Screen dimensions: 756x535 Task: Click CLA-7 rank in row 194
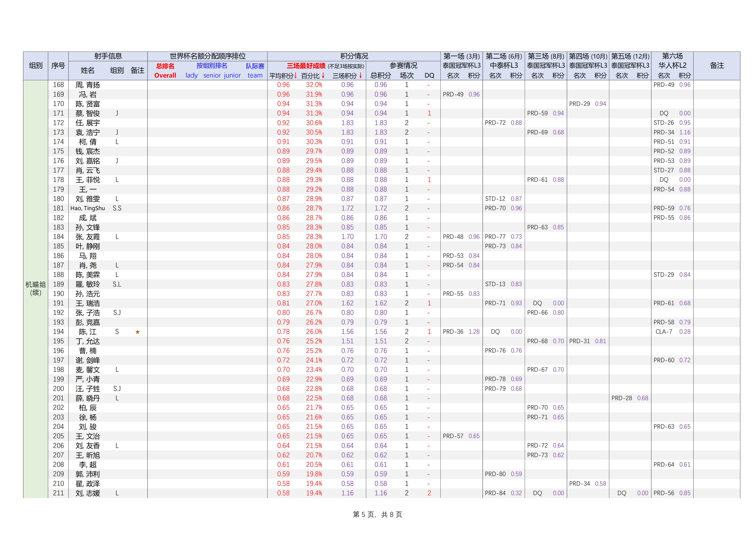(x=664, y=332)
